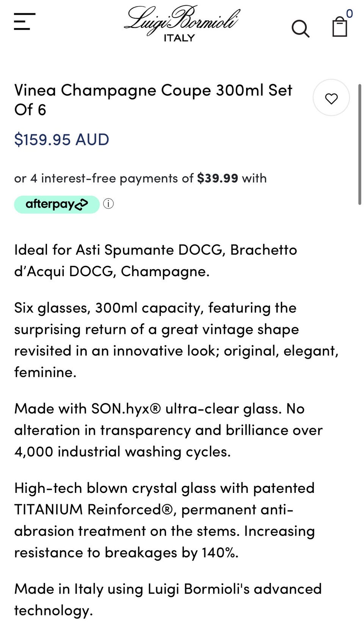
Task: Click the ITALY text under logo
Action: [x=179, y=38]
